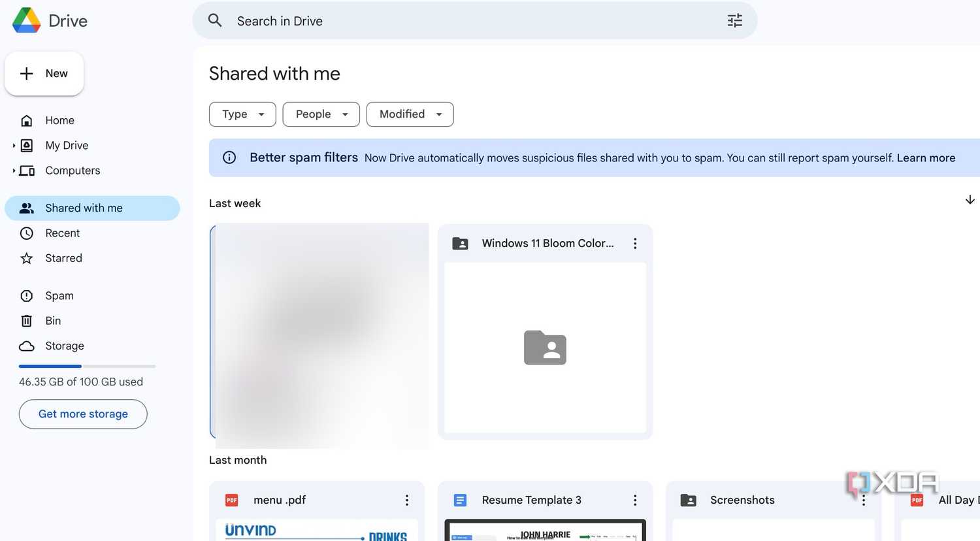This screenshot has height=541, width=980.
Task: Click the Shared with me people icon
Action: 27,208
